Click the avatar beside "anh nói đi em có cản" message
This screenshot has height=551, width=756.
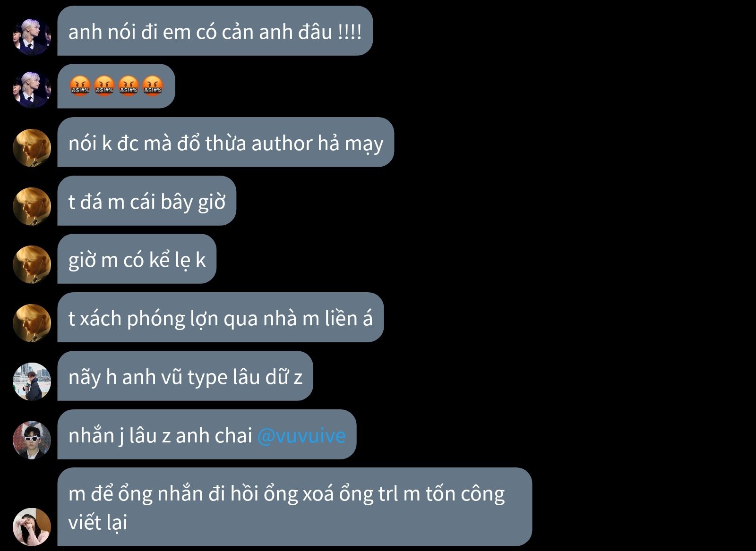tap(32, 37)
